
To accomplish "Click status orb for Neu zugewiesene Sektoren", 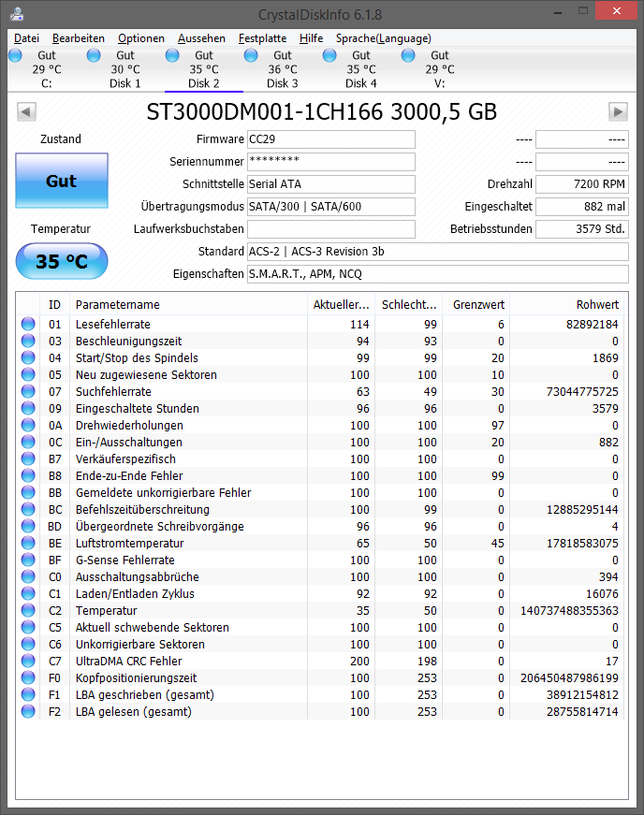I will (28, 375).
